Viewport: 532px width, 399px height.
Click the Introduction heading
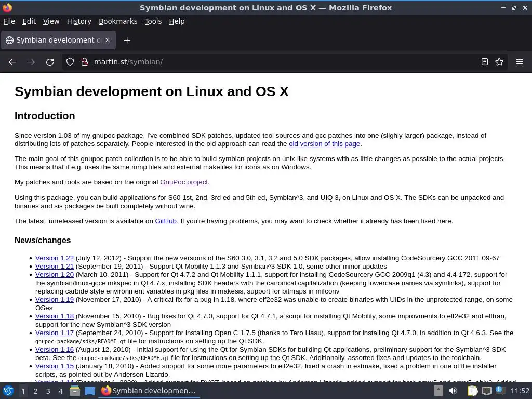click(x=45, y=116)
